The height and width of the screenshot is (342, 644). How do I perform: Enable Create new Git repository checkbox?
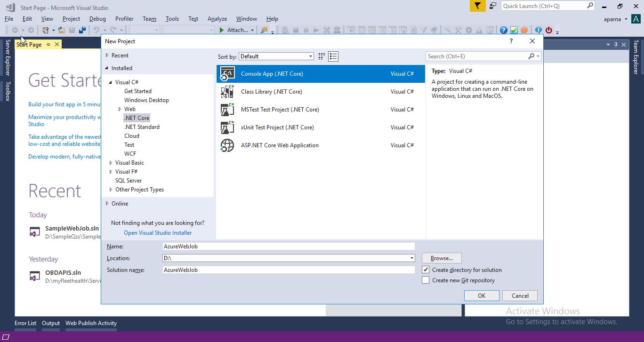426,280
